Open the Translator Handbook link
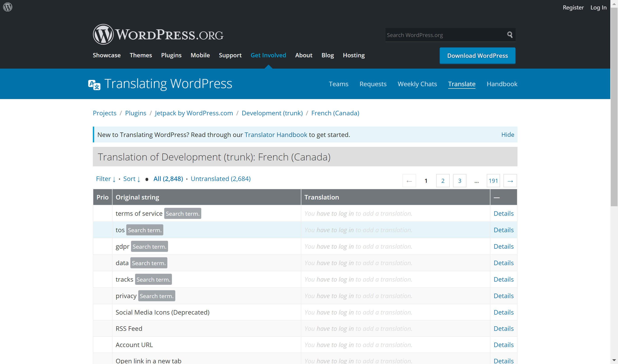Viewport: 618px width, 364px height. click(x=276, y=135)
